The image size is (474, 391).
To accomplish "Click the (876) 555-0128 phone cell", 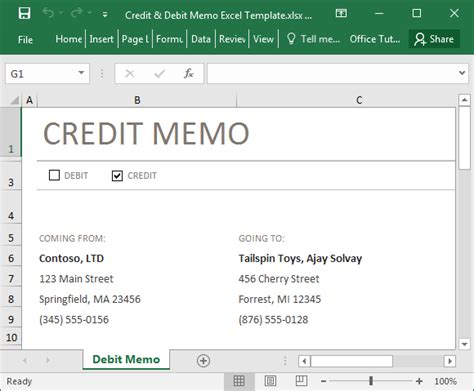I will (x=273, y=319).
